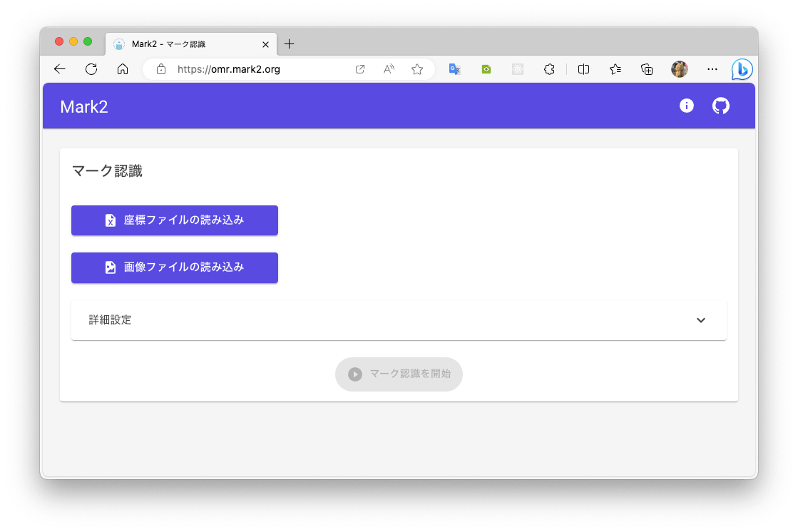Open the Google Translate extension icon

tap(454, 69)
